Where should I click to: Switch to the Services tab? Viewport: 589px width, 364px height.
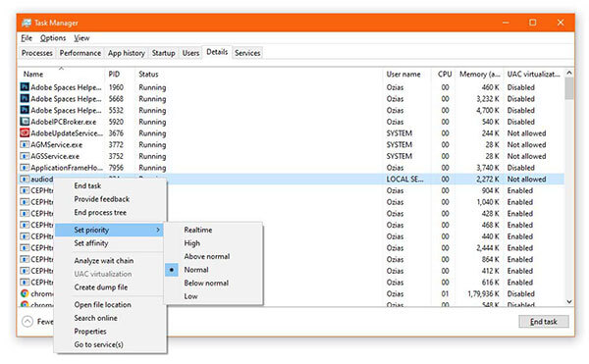point(247,53)
